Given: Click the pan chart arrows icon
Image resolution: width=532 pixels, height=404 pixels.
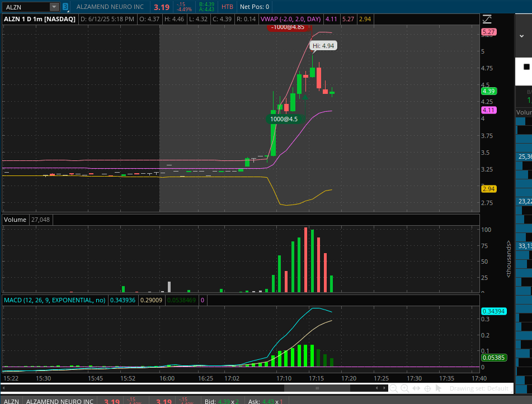Looking at the screenshot, I should [x=416, y=388].
